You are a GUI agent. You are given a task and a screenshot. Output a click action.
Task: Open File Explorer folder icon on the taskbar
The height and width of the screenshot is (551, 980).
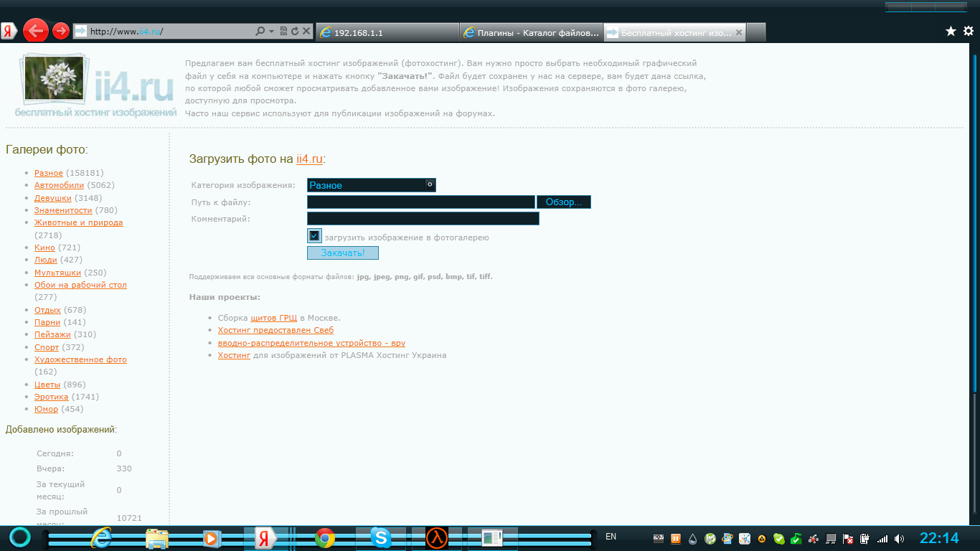(x=156, y=538)
